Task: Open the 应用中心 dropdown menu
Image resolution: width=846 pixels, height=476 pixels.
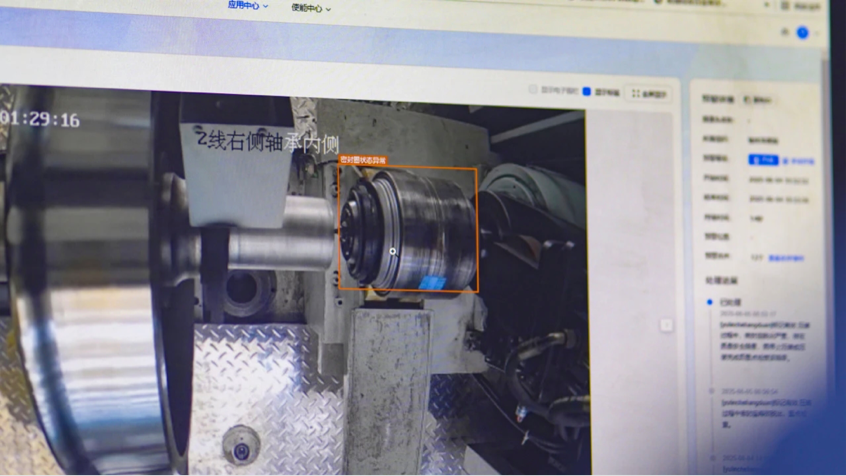Action: point(246,6)
